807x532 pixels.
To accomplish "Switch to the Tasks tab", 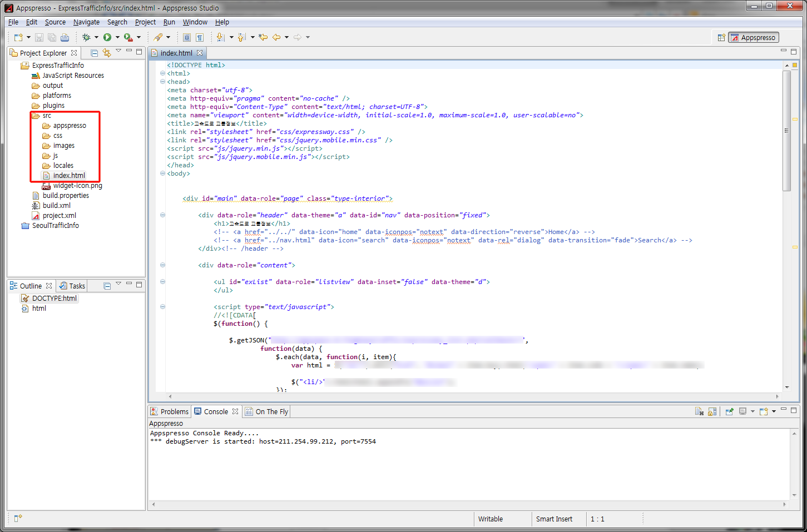I will point(72,286).
